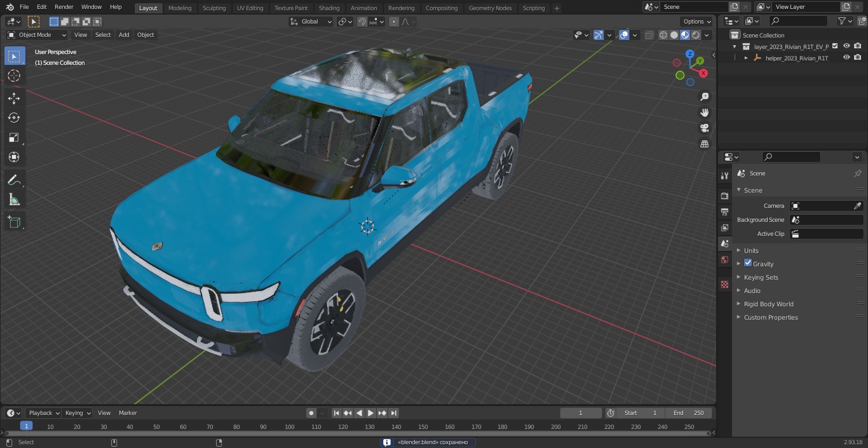Viewport: 868px width, 448px height.
Task: Open the Render menu
Action: (x=64, y=7)
